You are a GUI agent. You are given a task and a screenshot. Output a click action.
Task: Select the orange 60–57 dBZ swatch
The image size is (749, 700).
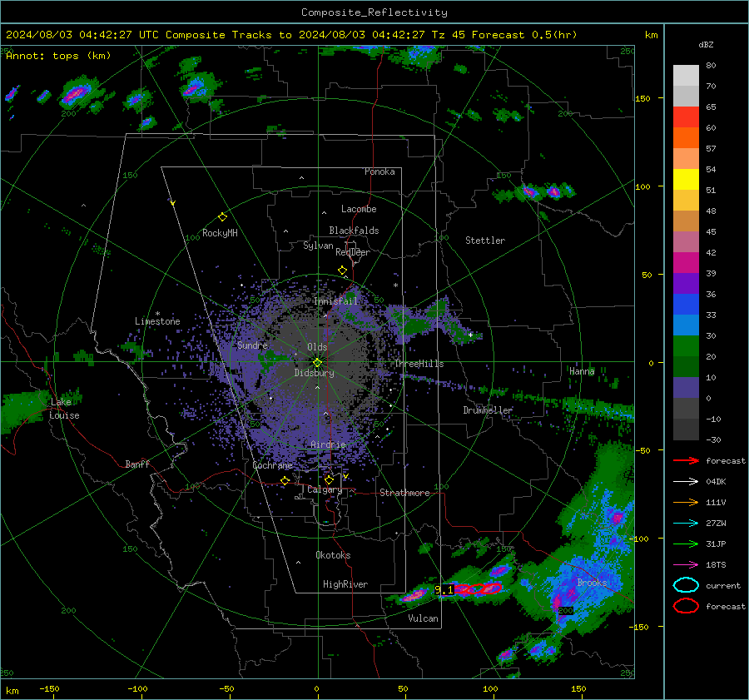pos(686,138)
